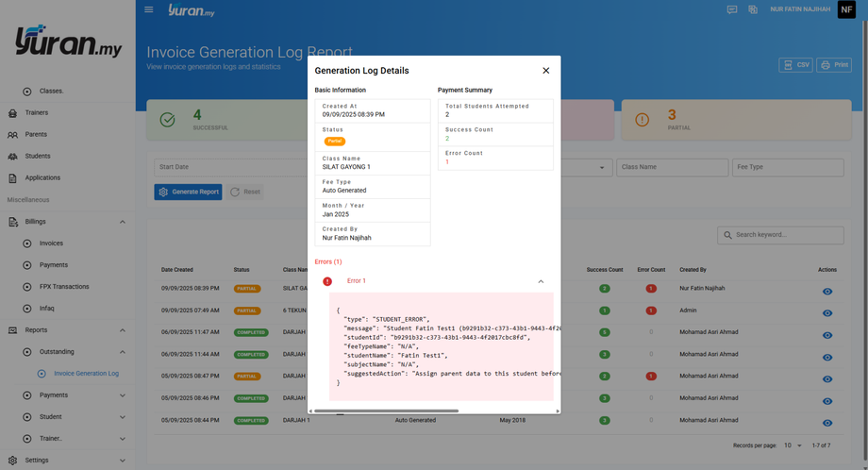Viewport: 868px width, 470px height.
Task: View log for 05/09/2025 08:47 PM row
Action: point(827,379)
